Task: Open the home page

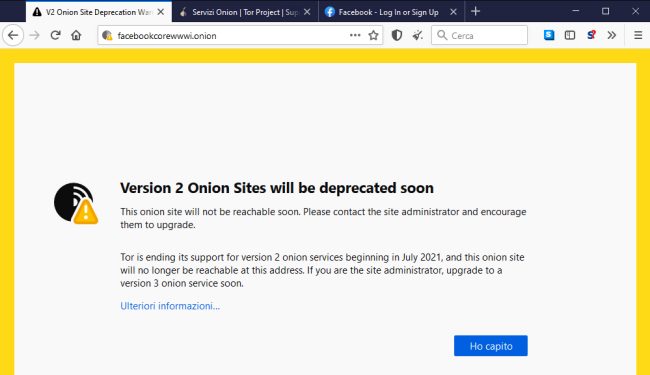Action: 76,35
